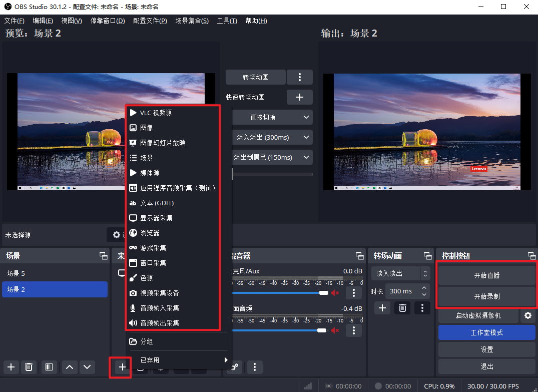Unmute the 麦克风/Aux audio channel

(335, 293)
